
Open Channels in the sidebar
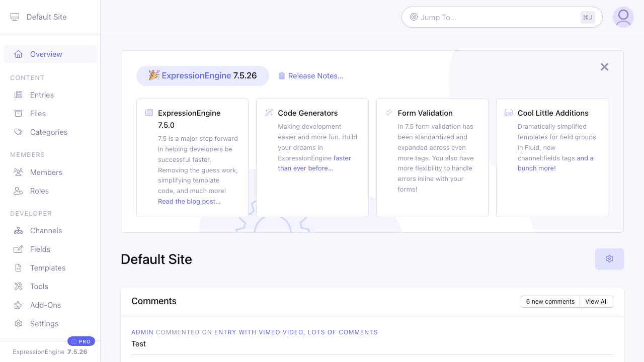point(50,231)
